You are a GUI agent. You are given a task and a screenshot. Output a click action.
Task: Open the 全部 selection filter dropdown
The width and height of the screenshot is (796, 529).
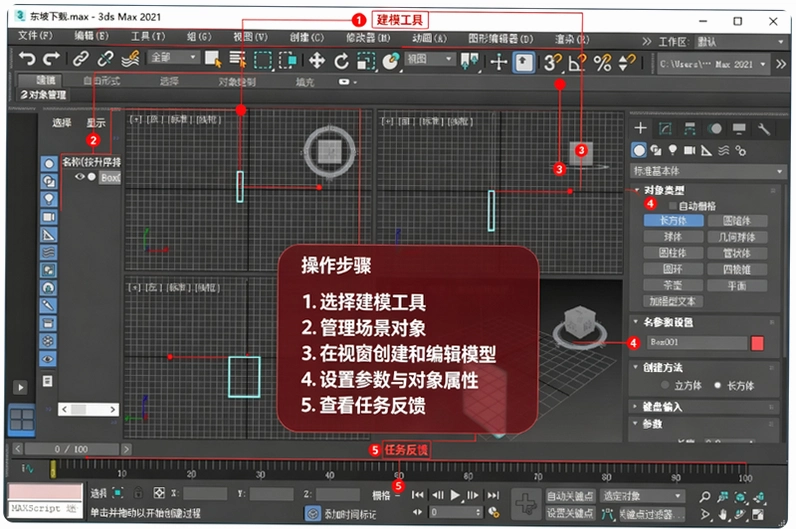[x=173, y=57]
